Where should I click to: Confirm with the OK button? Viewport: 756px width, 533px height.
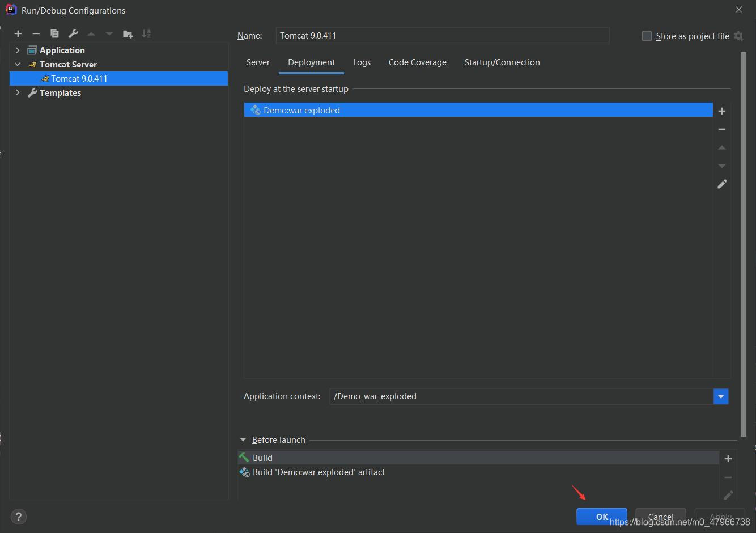point(602,517)
